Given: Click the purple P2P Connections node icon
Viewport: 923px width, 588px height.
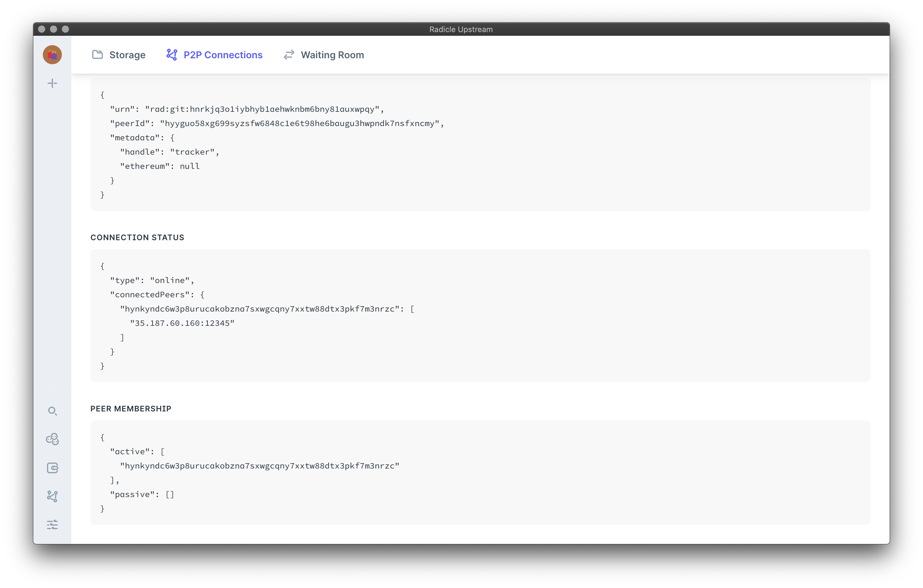Looking at the screenshot, I should click(x=172, y=54).
